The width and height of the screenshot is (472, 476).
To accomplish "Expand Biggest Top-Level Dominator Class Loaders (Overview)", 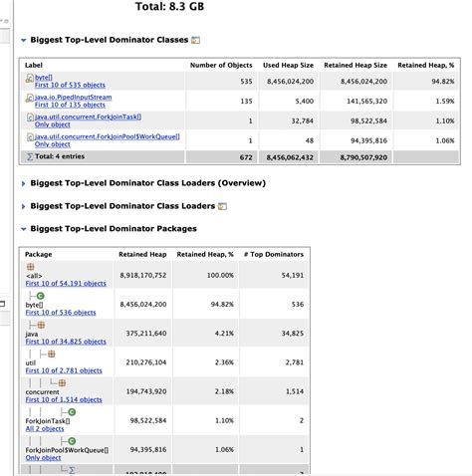I will (x=23, y=183).
